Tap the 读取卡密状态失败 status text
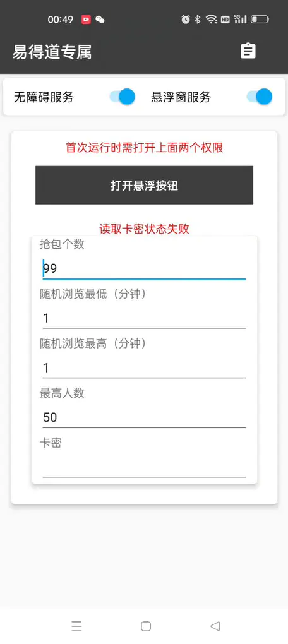Screen dimensions: 288x644 (144, 229)
